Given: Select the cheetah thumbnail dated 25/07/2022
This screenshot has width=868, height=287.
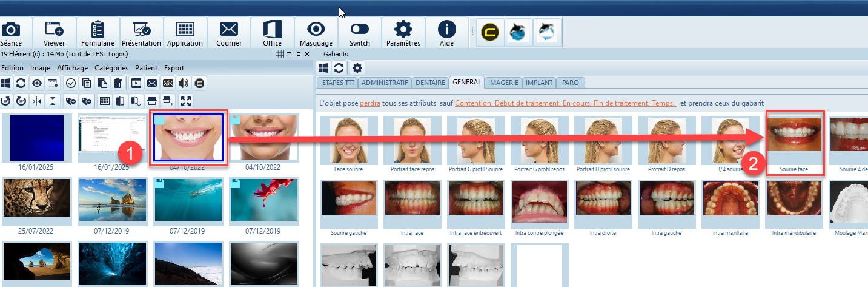Looking at the screenshot, I should 37,202.
